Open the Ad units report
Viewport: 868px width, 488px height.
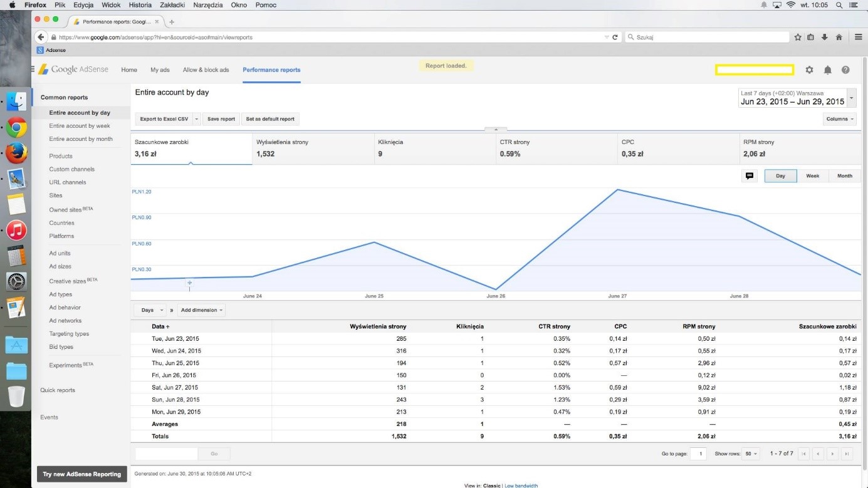tap(60, 253)
